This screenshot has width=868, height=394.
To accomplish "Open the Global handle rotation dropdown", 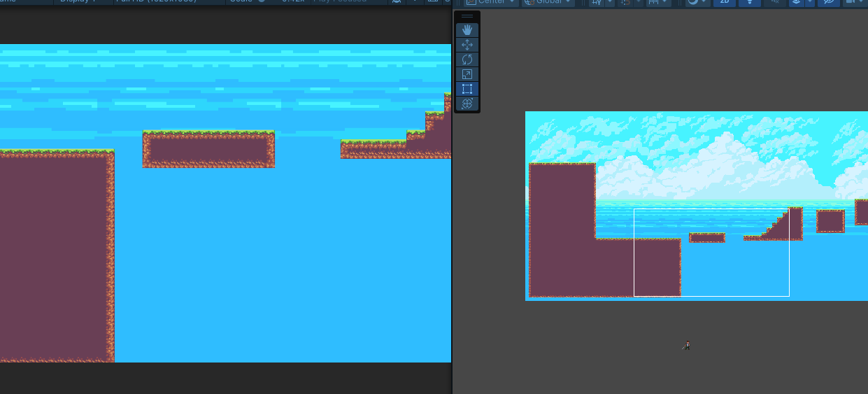I will point(548,2).
